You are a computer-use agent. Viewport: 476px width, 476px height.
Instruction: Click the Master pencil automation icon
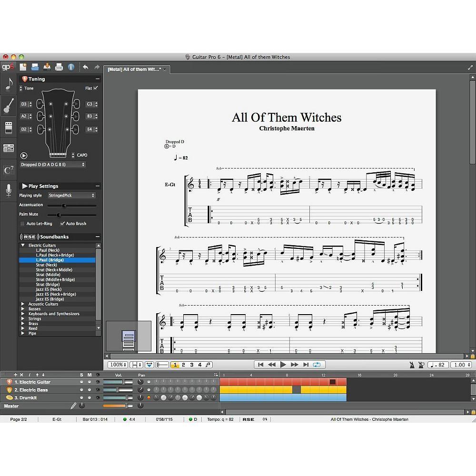(x=73, y=406)
